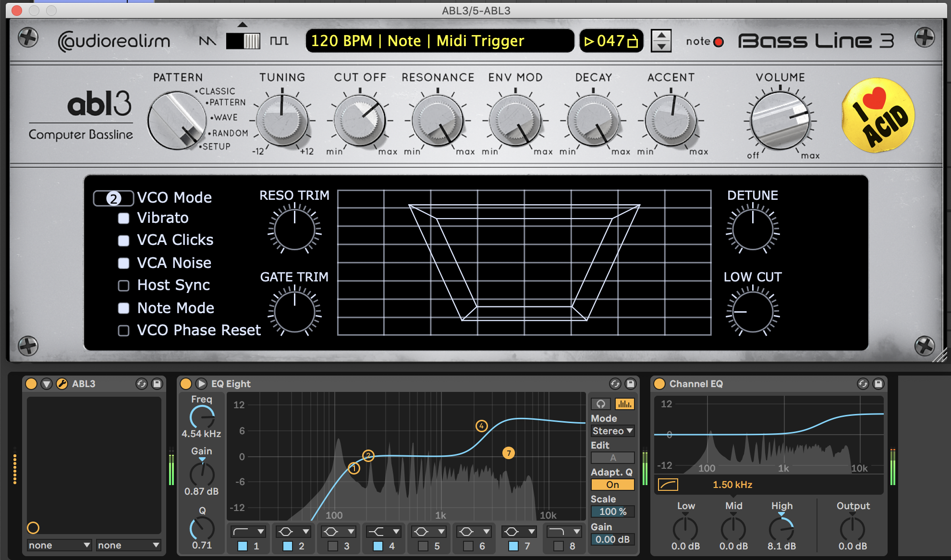Fold ABL3 device parameters with triangle

(47, 384)
